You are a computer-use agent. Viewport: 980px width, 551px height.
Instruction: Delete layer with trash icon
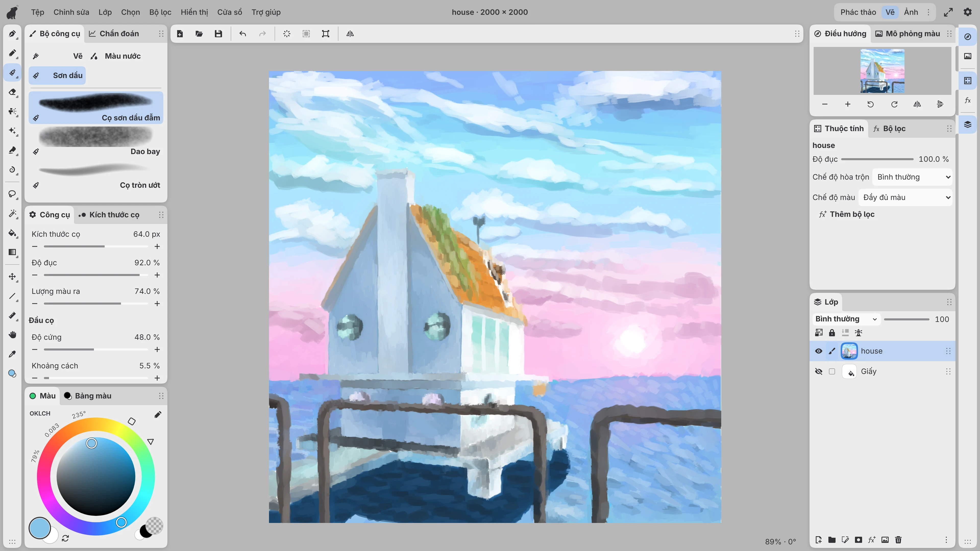pos(898,540)
